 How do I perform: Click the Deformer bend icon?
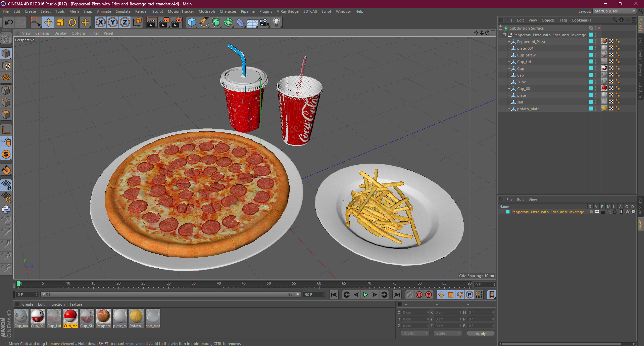240,22
